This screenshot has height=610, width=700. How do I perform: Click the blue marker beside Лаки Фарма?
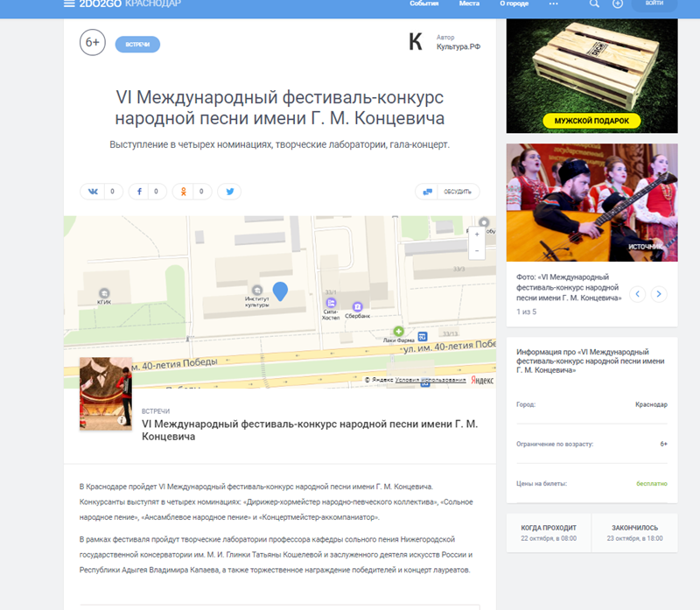coord(423,336)
